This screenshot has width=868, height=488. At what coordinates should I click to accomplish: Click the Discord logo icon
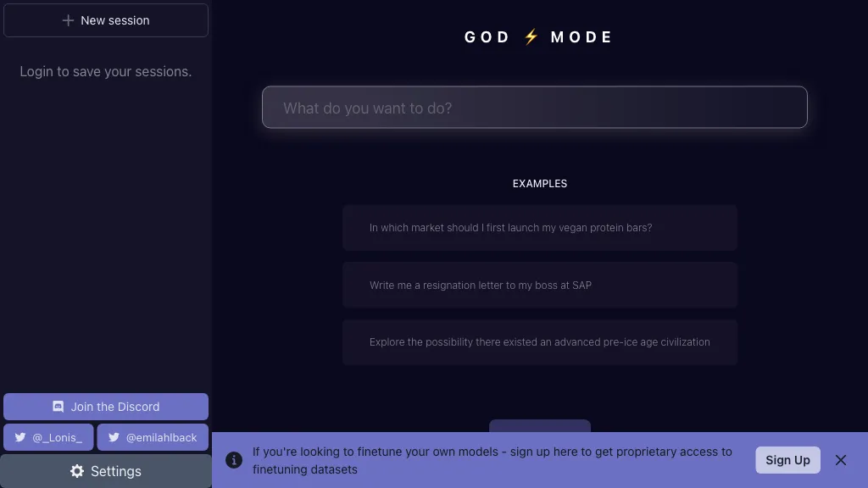tap(58, 407)
